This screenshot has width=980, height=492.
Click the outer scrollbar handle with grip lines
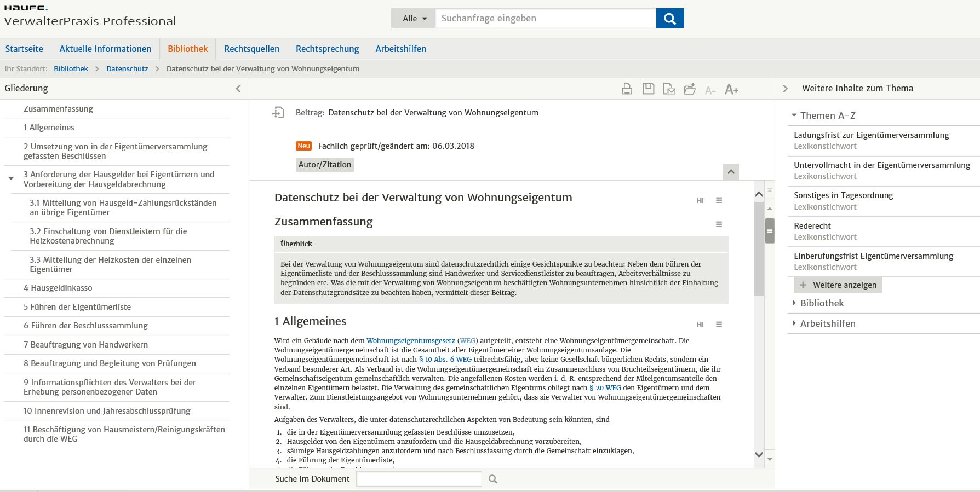click(770, 230)
